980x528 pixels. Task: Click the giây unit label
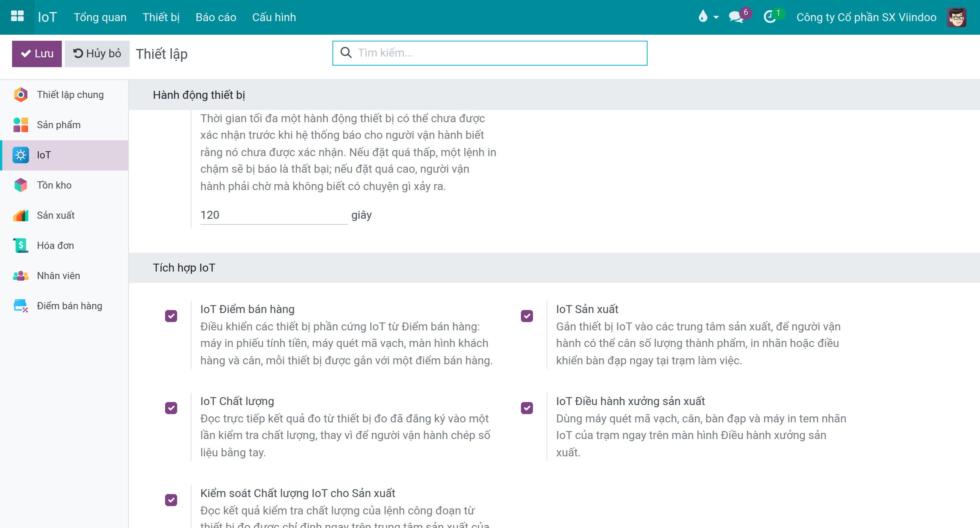(x=361, y=215)
